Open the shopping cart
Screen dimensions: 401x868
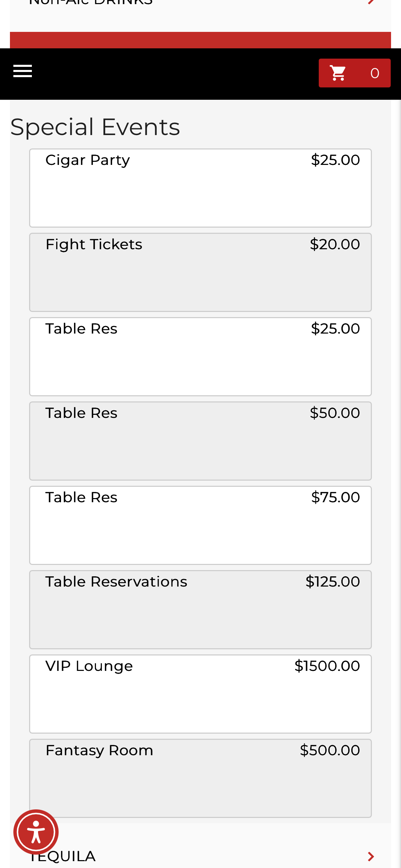338,73
